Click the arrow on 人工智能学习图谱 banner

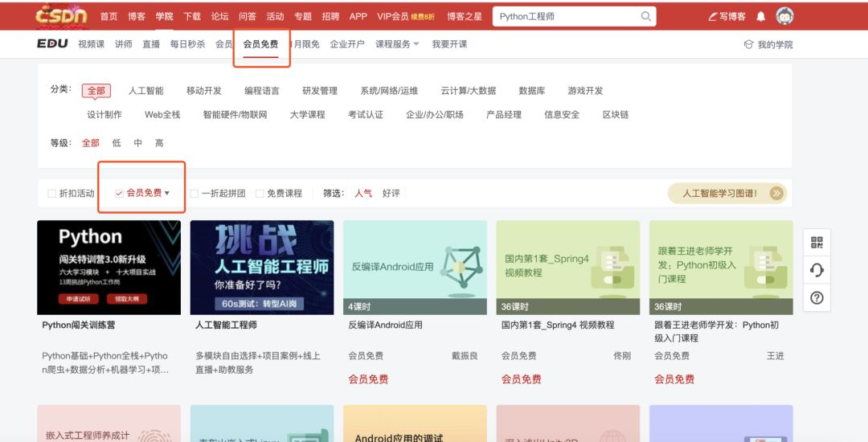[x=776, y=193]
